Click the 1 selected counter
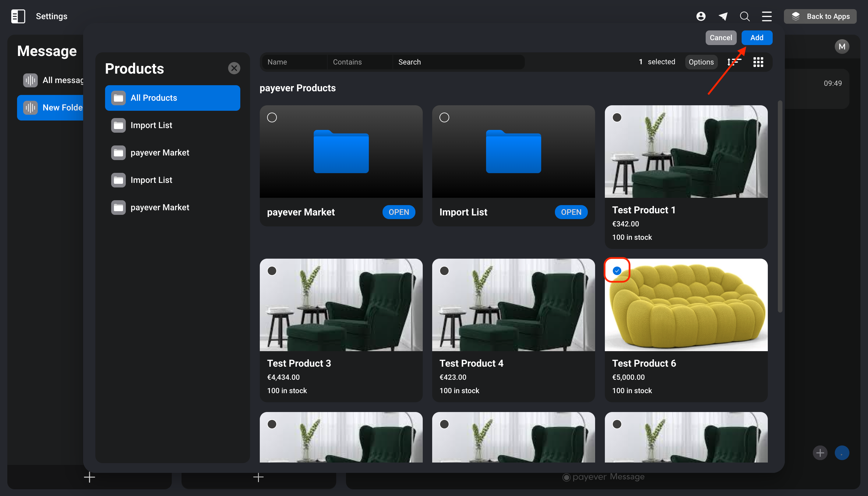 tap(657, 62)
